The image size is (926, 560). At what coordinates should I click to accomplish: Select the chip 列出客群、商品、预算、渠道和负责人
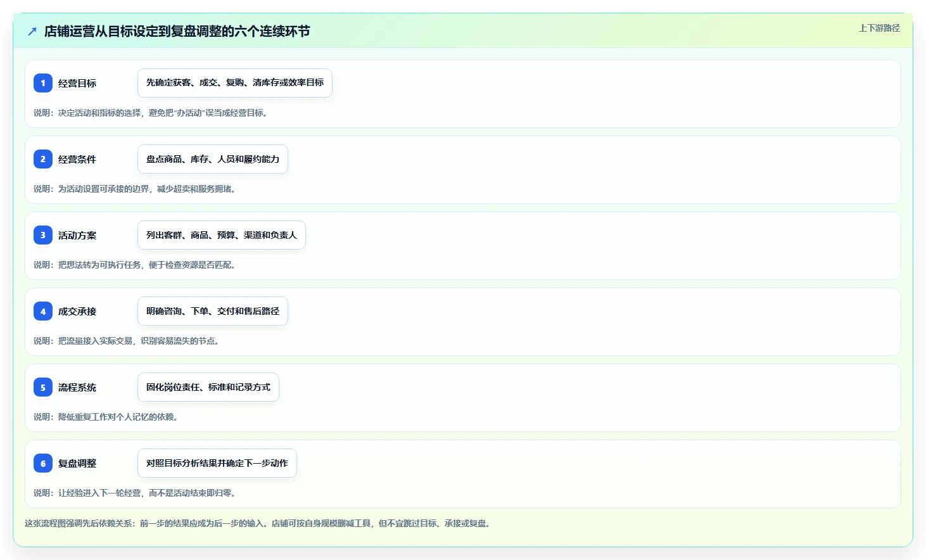pos(222,235)
